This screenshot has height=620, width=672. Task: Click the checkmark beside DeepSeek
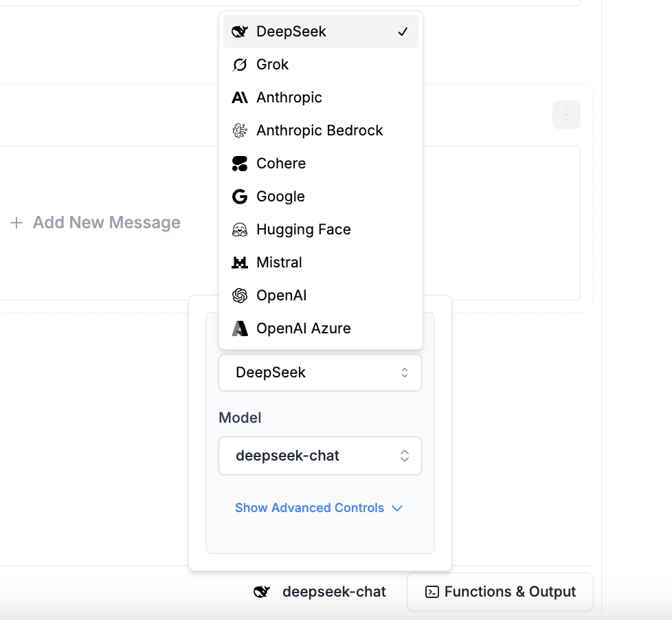point(403,31)
